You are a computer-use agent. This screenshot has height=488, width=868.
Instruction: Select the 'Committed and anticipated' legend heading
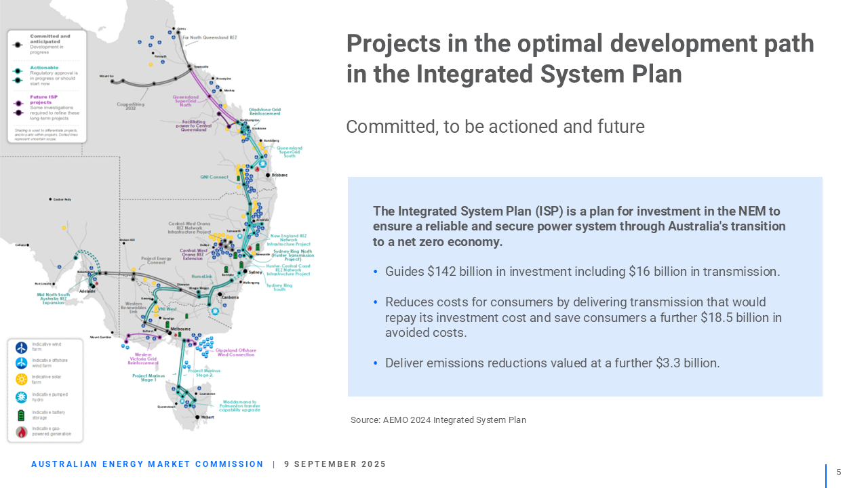point(50,39)
